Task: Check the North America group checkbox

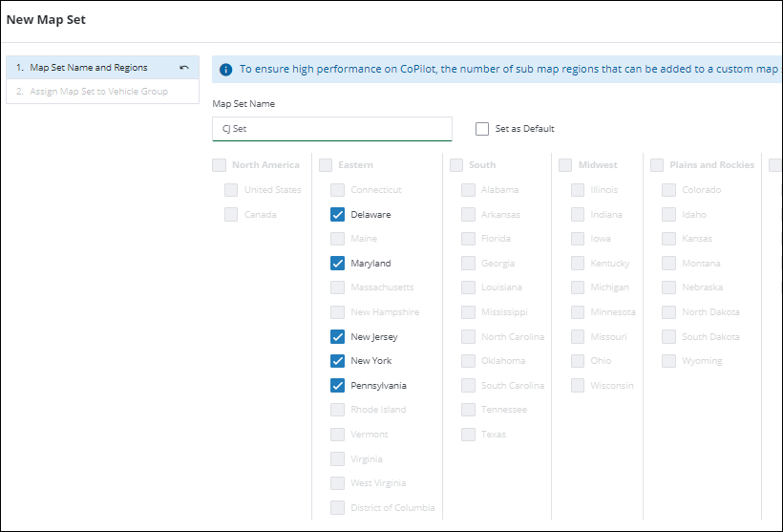Action: [220, 165]
